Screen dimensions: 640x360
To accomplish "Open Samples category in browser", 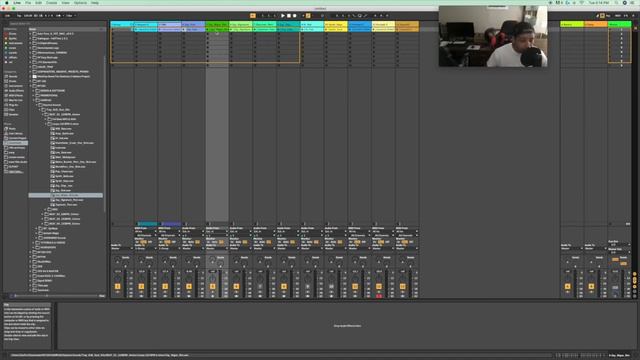I will [13, 114].
